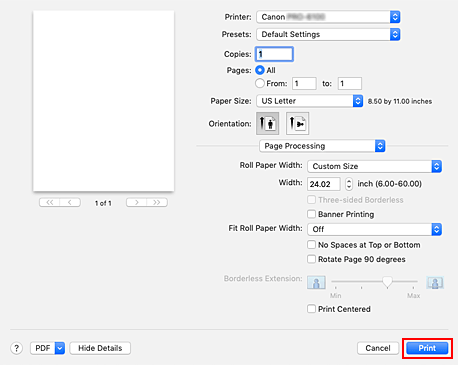Click the Print button

pyautogui.click(x=427, y=348)
